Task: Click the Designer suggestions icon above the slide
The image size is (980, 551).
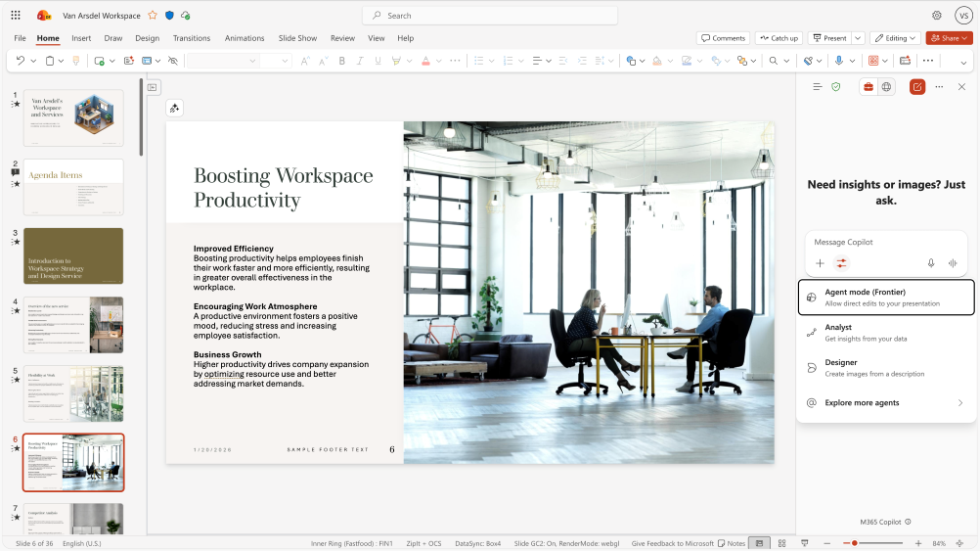Action: (174, 109)
